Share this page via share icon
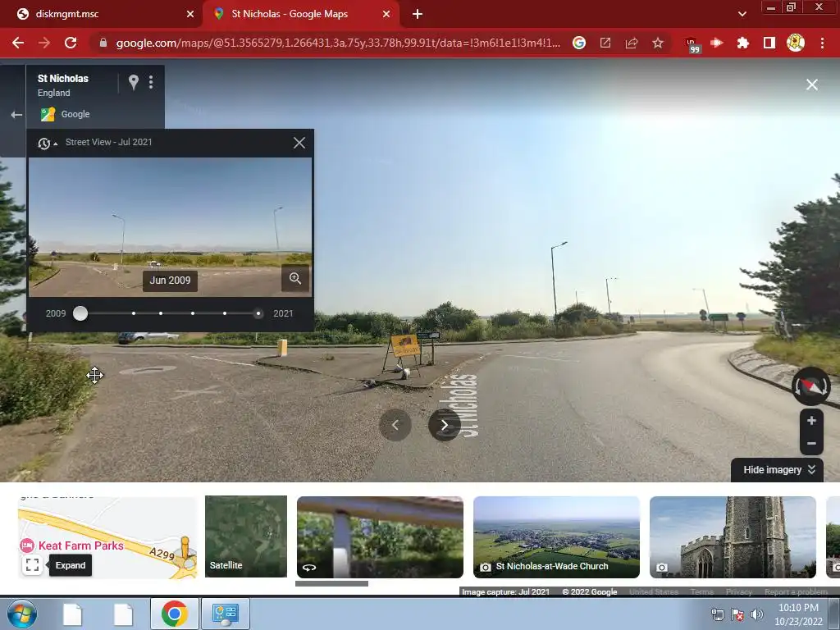This screenshot has height=630, width=840. coord(632,43)
